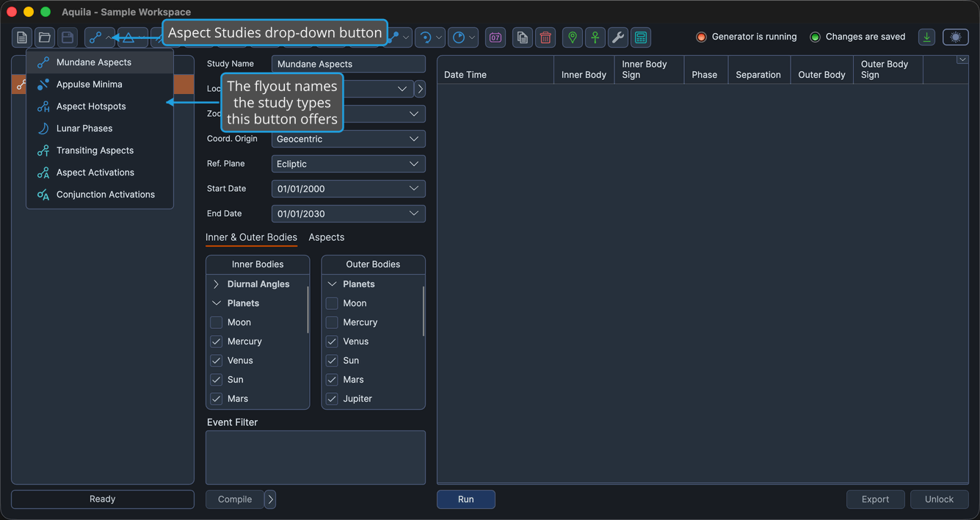Click the Compile button

pos(235,499)
